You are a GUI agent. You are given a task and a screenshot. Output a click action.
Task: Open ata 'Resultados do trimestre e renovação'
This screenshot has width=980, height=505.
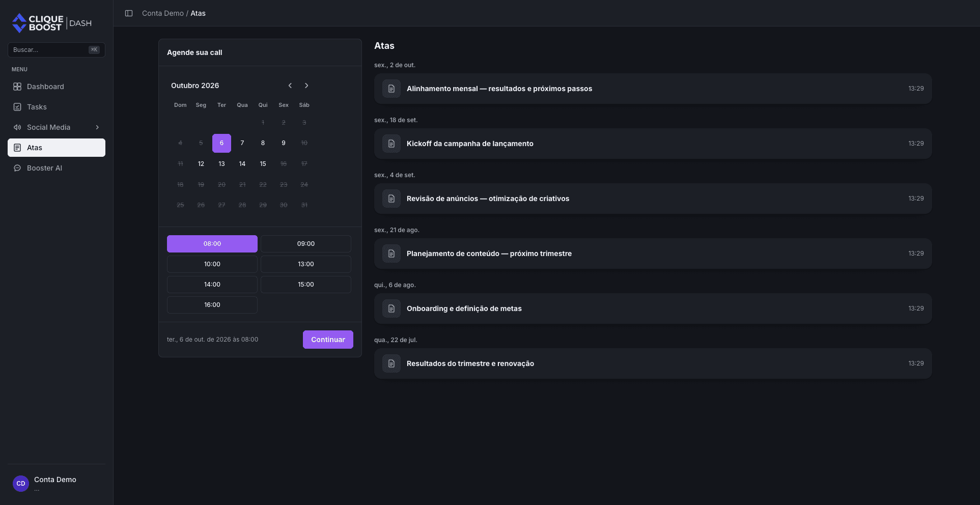653,363
